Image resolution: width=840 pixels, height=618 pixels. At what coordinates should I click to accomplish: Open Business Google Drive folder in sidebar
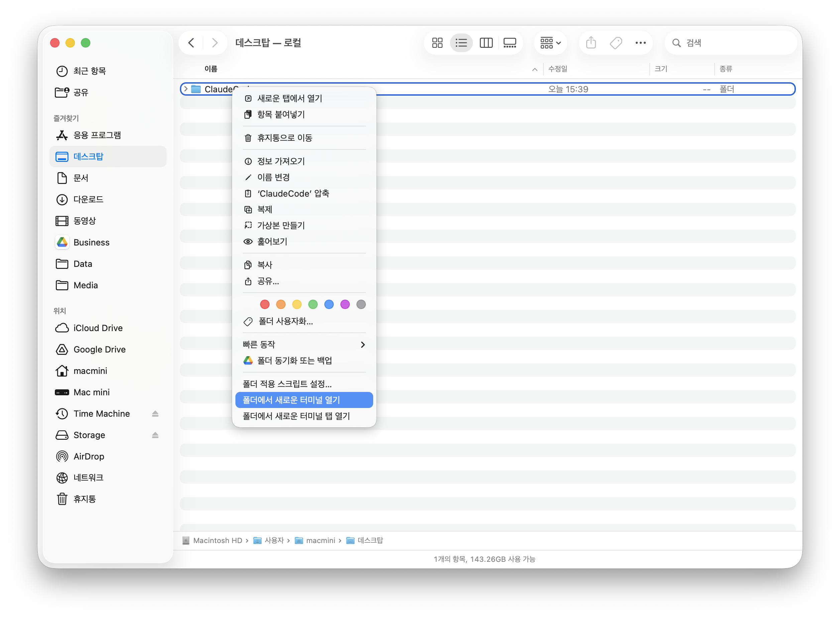[108, 242]
